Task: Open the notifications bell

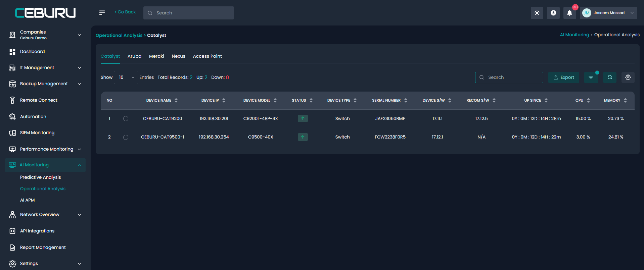Action: (569, 13)
